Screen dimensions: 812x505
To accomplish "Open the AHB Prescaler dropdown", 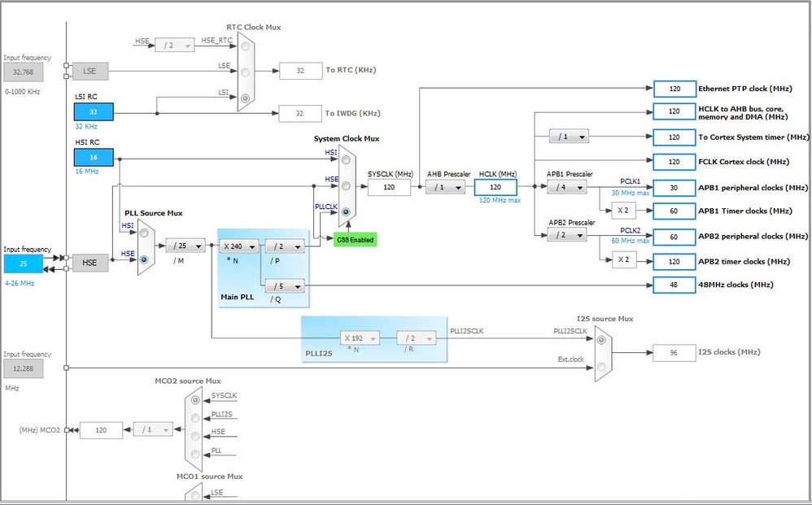I will 445,187.
